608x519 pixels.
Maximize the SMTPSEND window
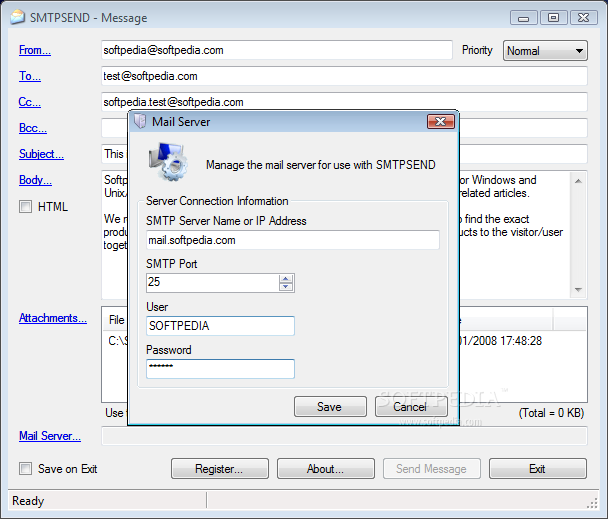[553, 18]
